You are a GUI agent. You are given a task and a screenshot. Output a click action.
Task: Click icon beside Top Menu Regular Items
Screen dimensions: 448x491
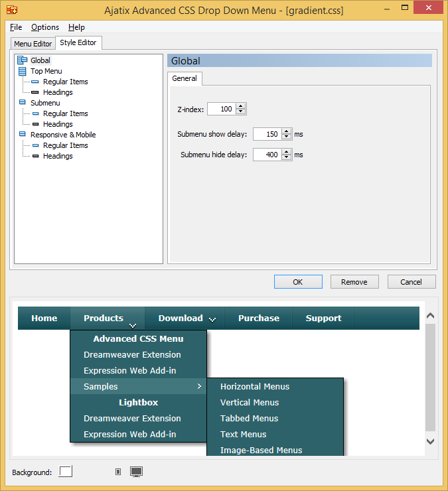35,82
